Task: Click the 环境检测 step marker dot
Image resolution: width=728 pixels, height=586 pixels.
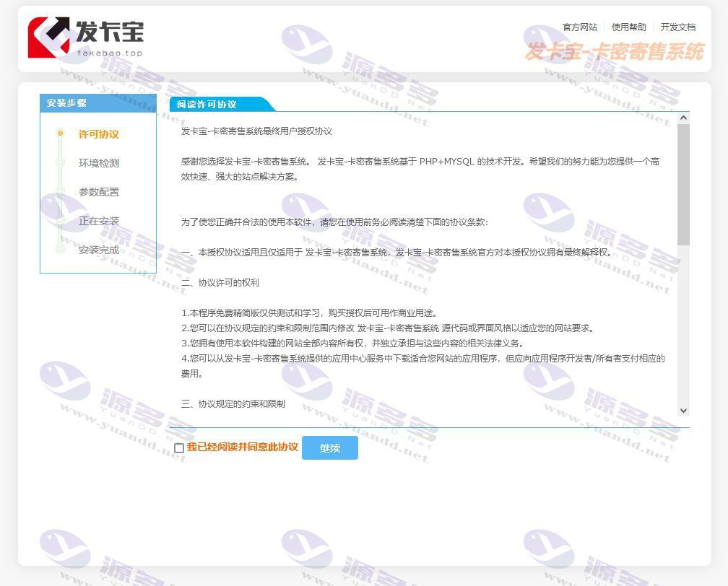Action: (60, 162)
